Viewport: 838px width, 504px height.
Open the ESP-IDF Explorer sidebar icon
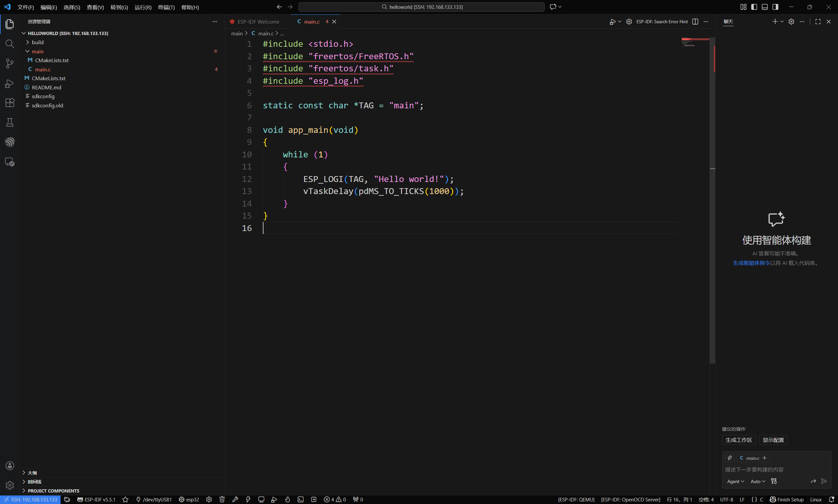tap(9, 142)
